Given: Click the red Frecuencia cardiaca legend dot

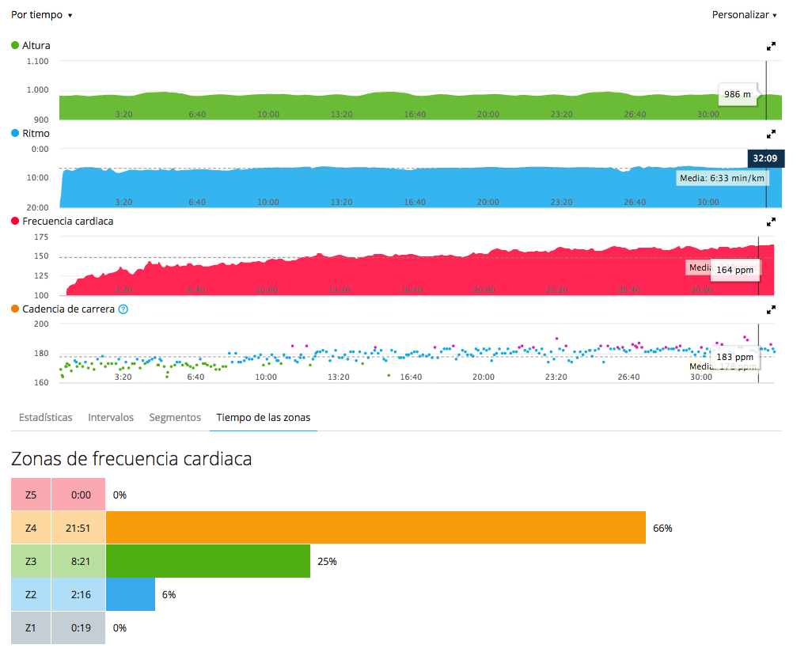Looking at the screenshot, I should [15, 221].
